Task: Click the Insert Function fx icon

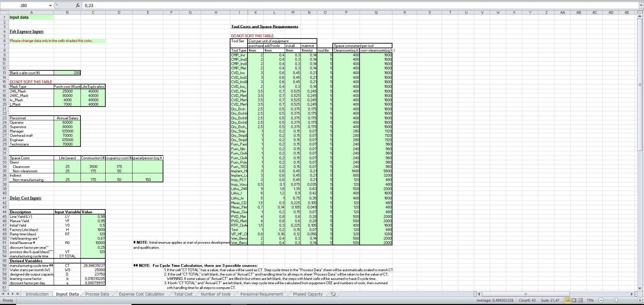Action: click(x=77, y=6)
